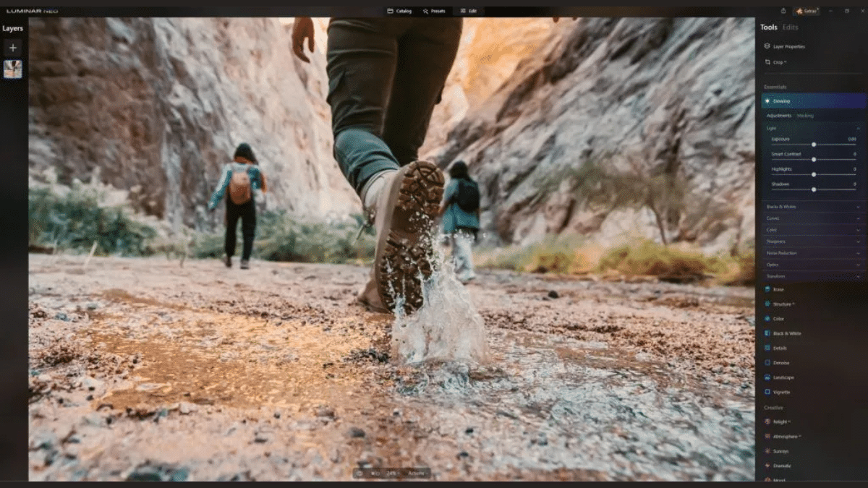Select the Denoise tool
The width and height of the screenshot is (868, 488).
(783, 362)
